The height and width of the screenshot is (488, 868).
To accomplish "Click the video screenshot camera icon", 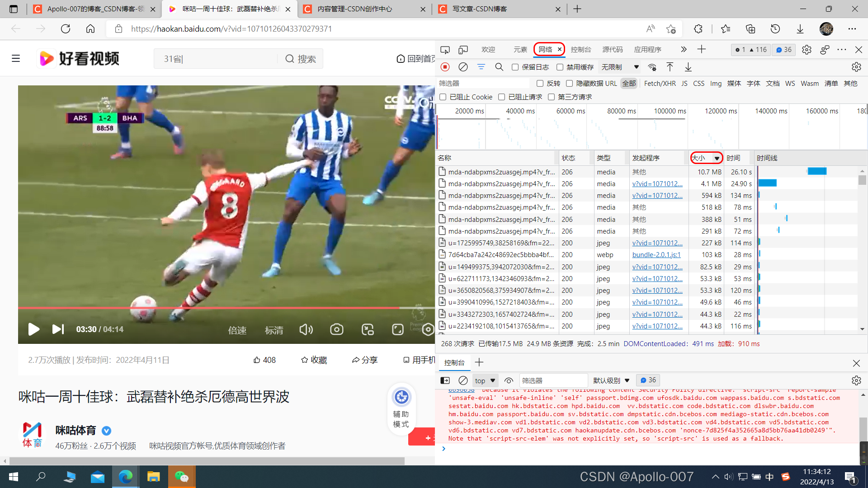I will (x=336, y=329).
